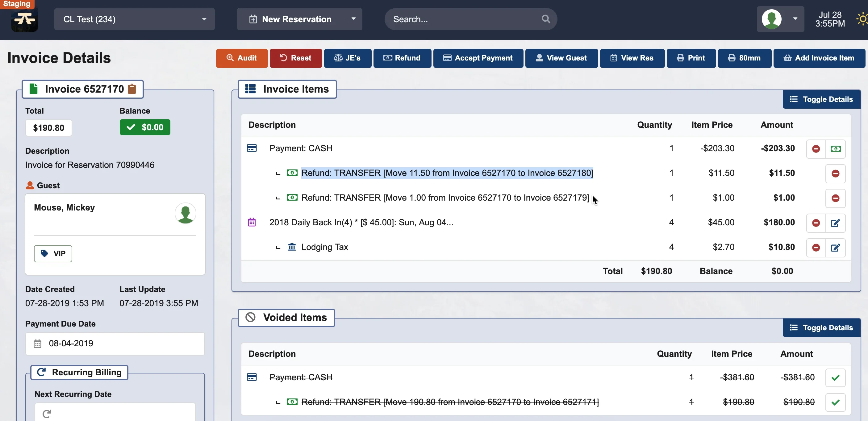
Task: Click search magnifier icon in search bar
Action: [545, 19]
